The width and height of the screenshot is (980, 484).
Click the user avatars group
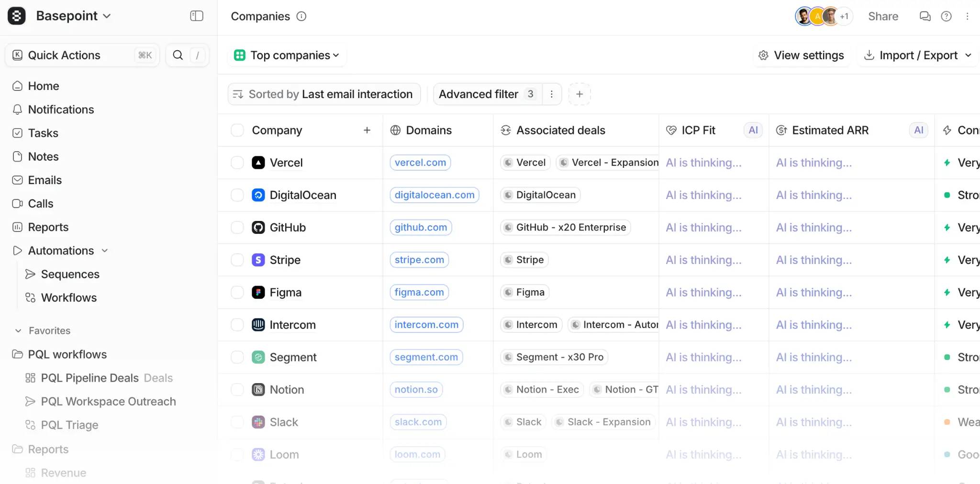(824, 16)
